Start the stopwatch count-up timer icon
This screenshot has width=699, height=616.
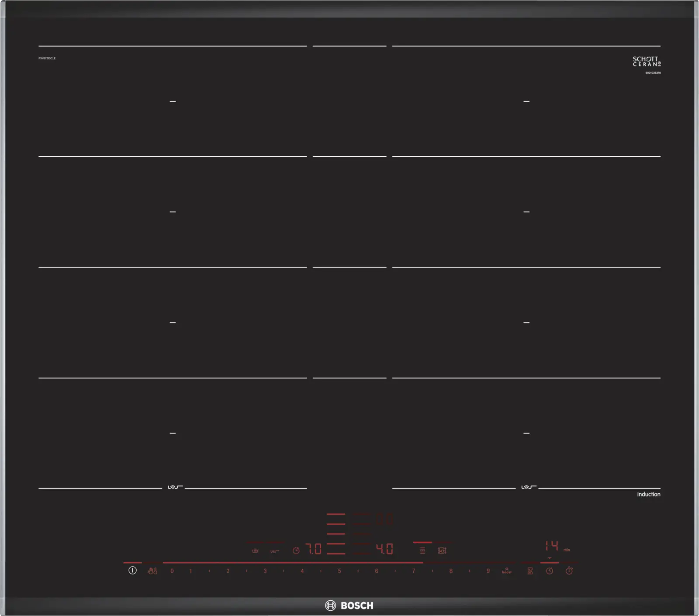569,571
